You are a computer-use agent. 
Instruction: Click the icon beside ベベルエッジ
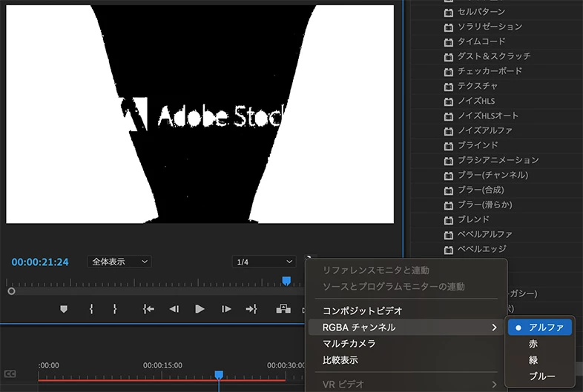449,250
